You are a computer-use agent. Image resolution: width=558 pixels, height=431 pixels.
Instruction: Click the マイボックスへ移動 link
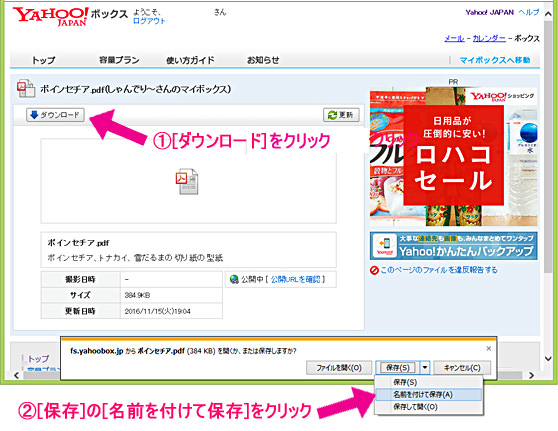coord(495,60)
